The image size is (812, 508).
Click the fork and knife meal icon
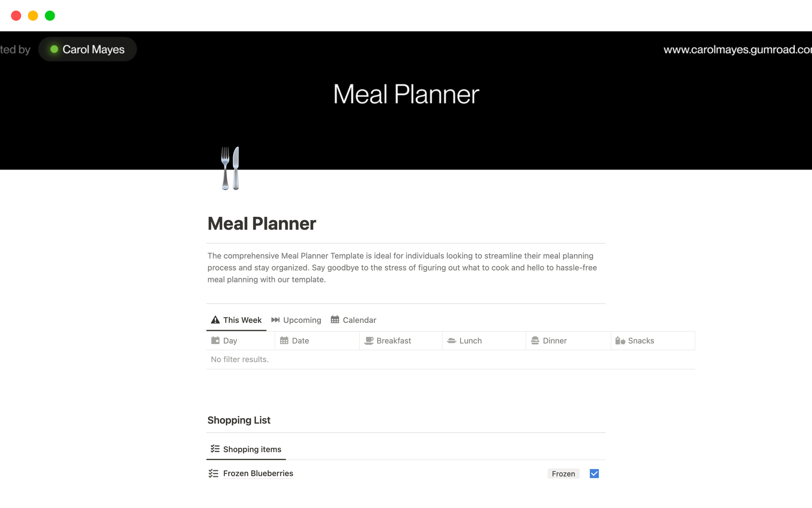230,168
